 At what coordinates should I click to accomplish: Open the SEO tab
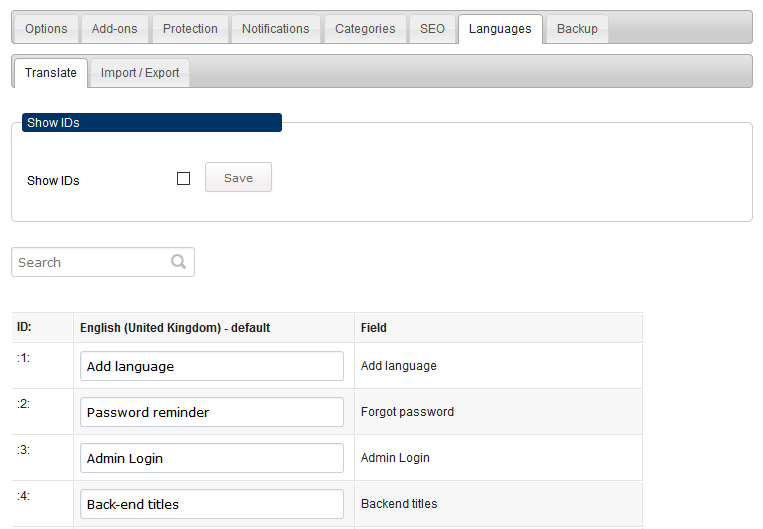click(432, 29)
